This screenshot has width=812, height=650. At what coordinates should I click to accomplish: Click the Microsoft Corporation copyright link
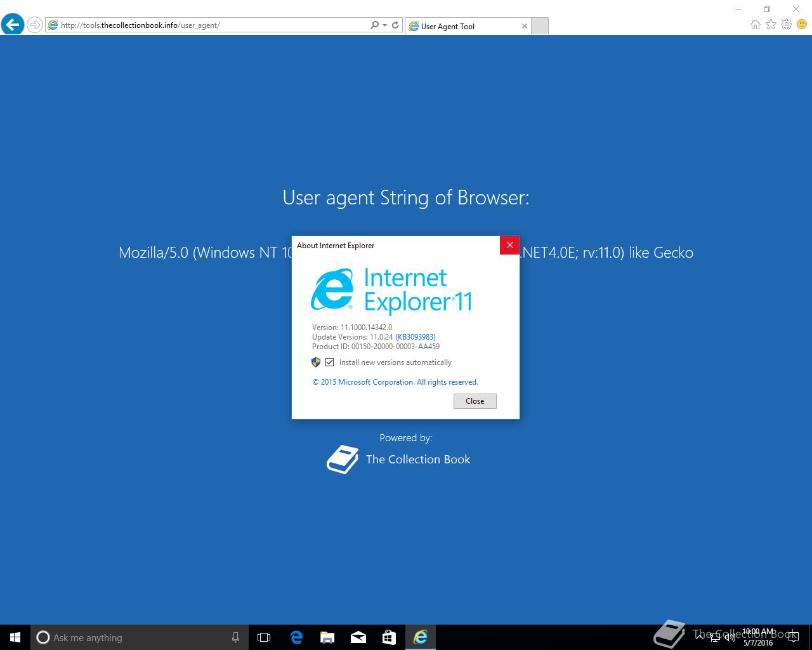coord(395,382)
